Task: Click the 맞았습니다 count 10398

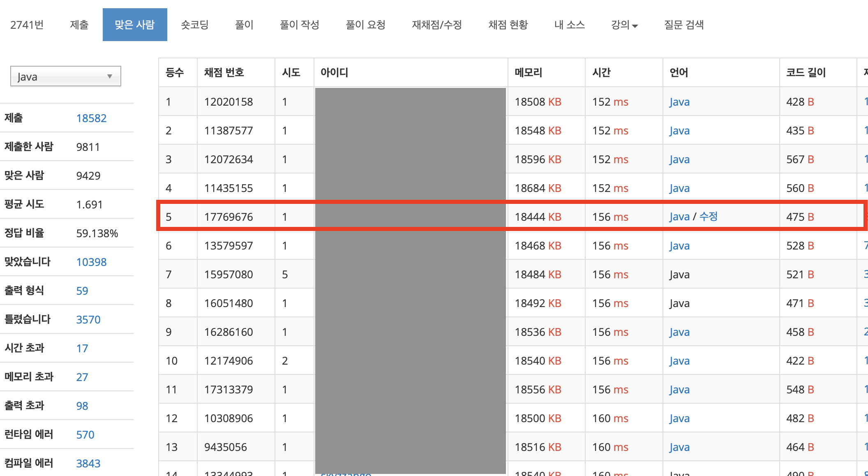Action: (91, 262)
